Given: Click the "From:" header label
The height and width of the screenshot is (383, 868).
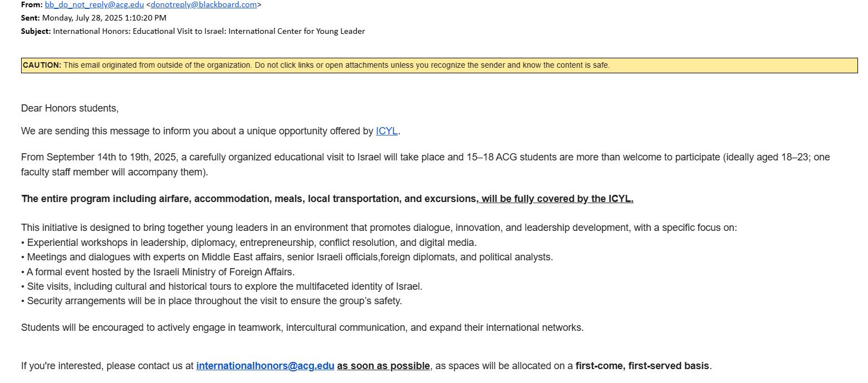Looking at the screenshot, I should (32, 4).
